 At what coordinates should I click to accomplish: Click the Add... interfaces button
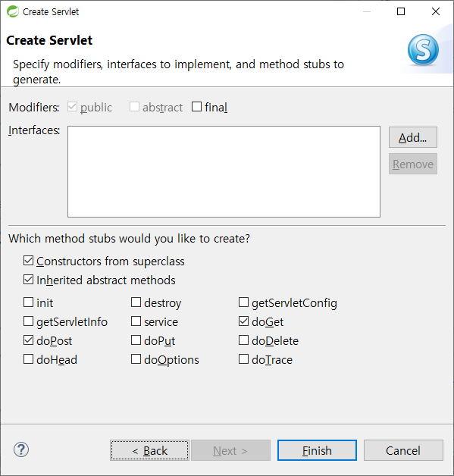[413, 137]
